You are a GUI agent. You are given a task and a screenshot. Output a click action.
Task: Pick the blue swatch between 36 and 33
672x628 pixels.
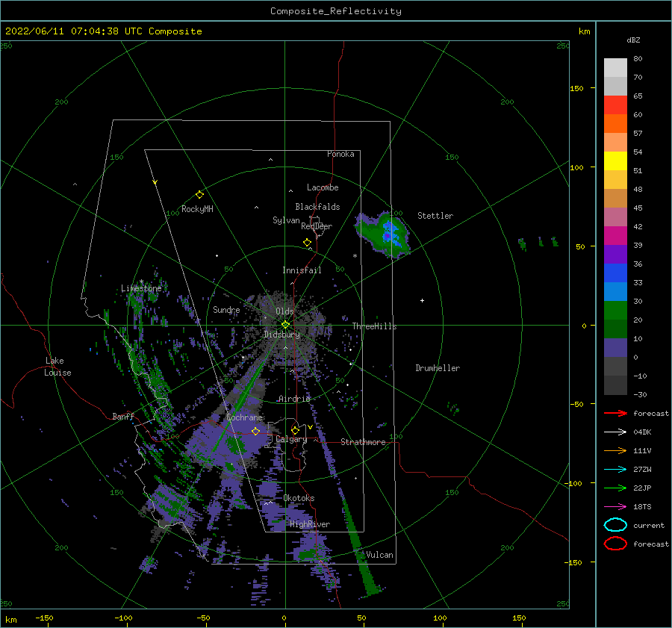click(x=615, y=273)
